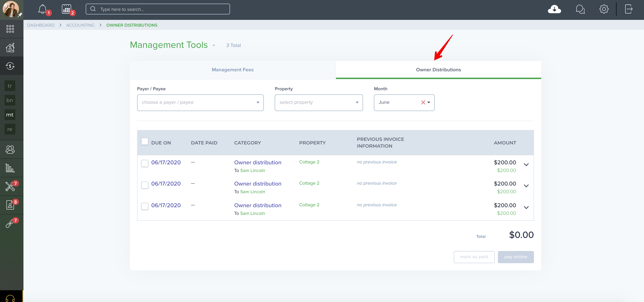This screenshot has width=644, height=302.
Task: Click the CATEGORY column header
Action: [x=247, y=143]
